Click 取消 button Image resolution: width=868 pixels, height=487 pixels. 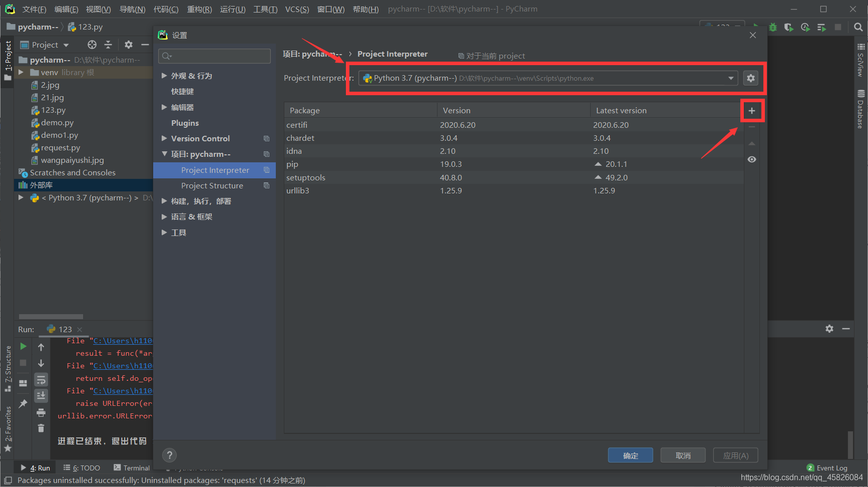pos(683,455)
